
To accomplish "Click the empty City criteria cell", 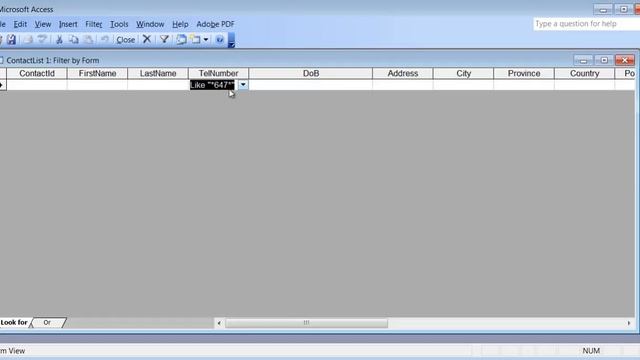I will pyautogui.click(x=463, y=85).
